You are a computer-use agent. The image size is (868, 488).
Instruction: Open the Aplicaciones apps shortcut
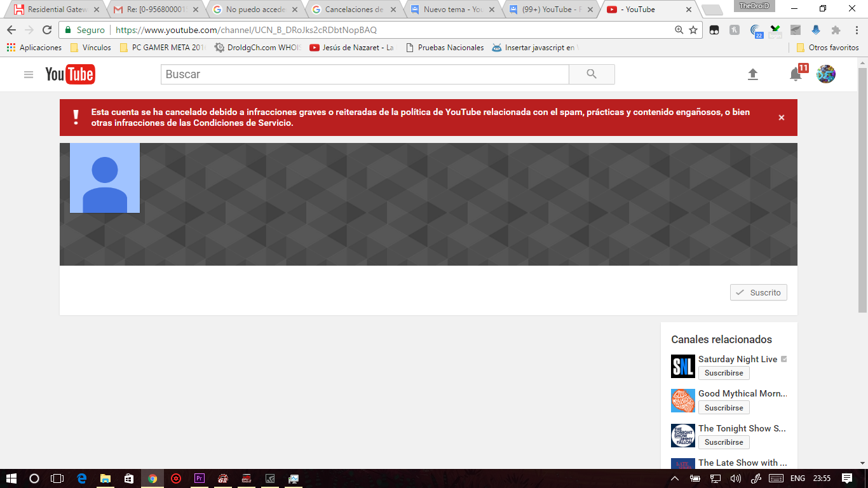click(x=34, y=48)
